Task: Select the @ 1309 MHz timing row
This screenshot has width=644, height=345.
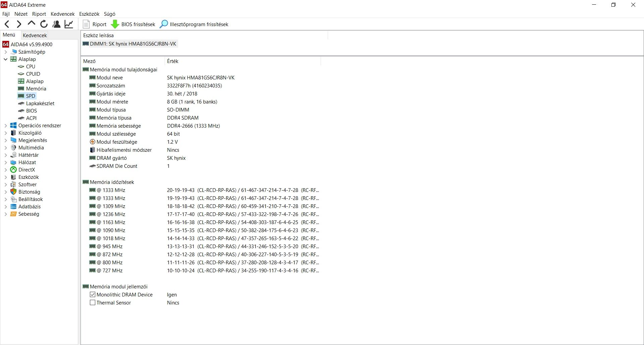Action: click(201, 206)
